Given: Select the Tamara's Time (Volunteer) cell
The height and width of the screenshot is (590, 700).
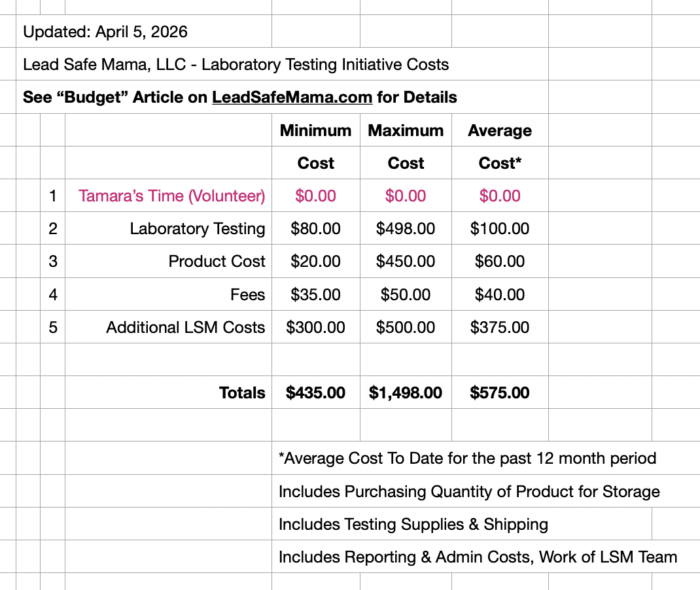Looking at the screenshot, I should point(171,196).
